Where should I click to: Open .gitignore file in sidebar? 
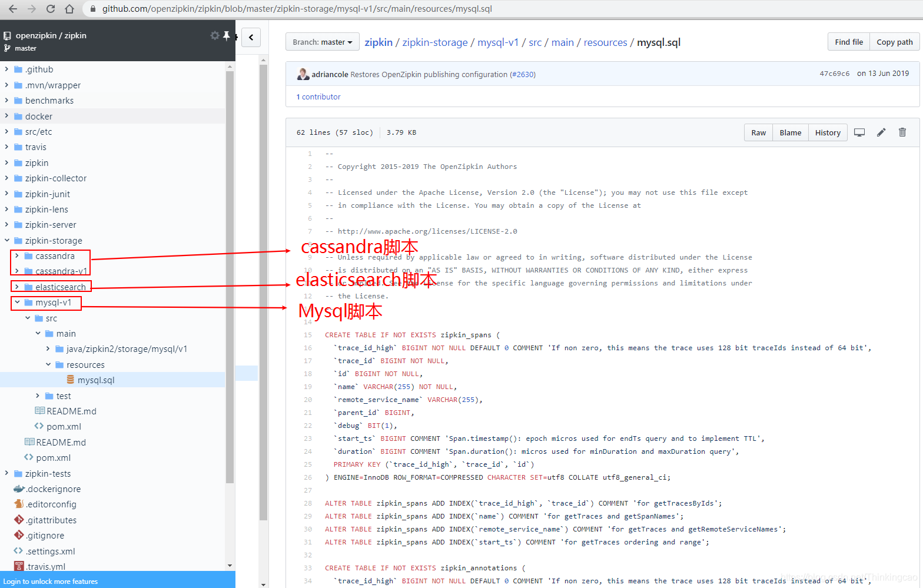click(x=45, y=536)
